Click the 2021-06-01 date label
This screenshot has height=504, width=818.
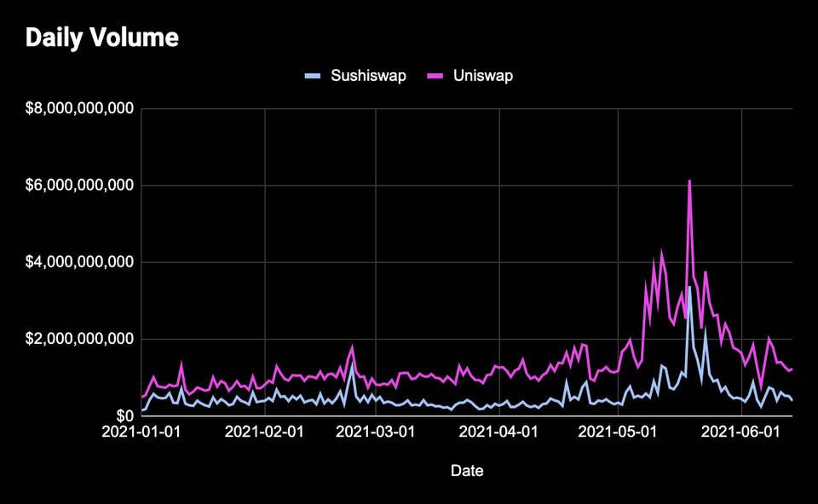coord(740,432)
